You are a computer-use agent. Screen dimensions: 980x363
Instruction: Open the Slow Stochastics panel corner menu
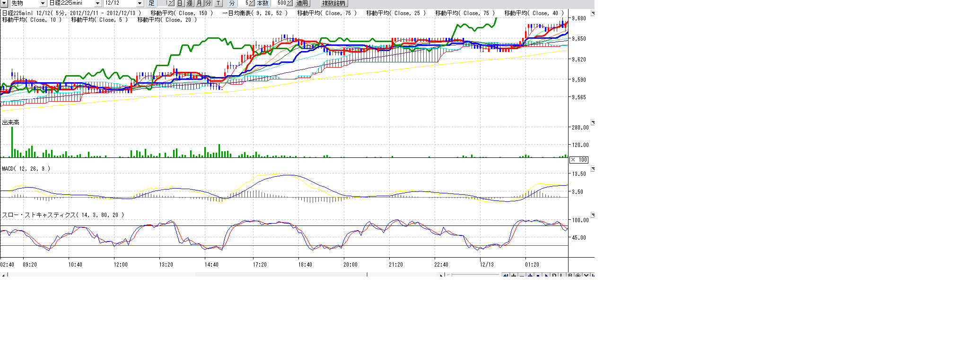click(x=593, y=215)
